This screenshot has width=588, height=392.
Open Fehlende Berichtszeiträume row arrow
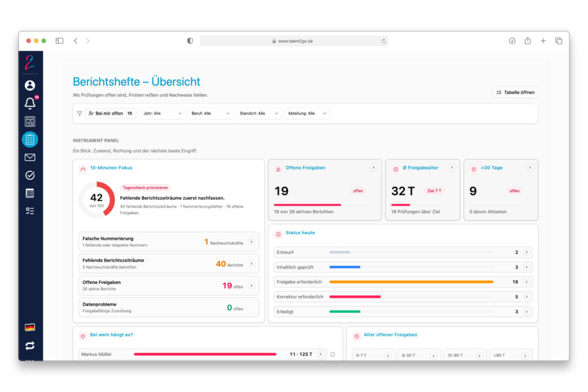pos(252,264)
